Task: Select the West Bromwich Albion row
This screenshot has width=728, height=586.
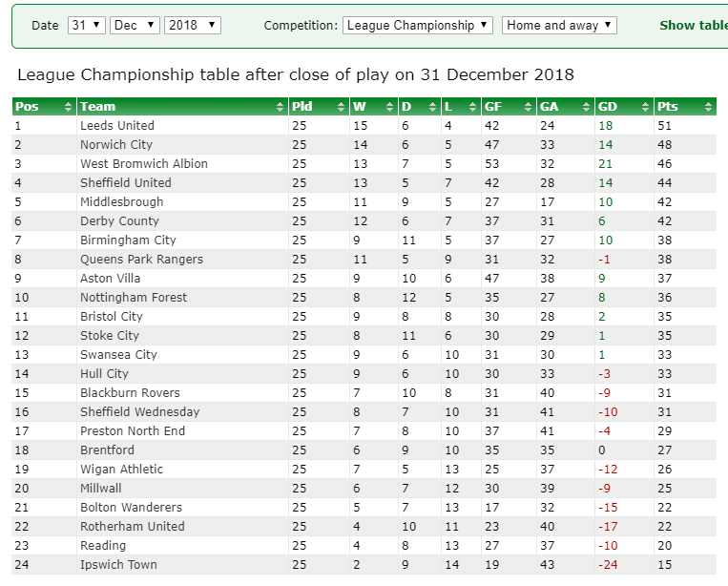Action: [x=364, y=164]
